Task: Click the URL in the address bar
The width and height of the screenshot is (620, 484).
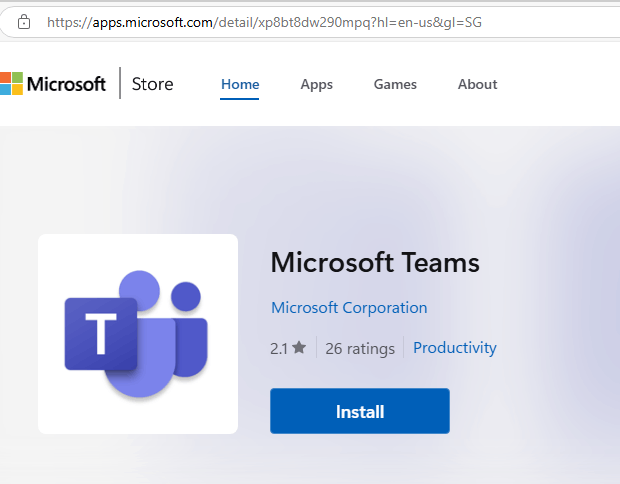Action: coord(264,23)
